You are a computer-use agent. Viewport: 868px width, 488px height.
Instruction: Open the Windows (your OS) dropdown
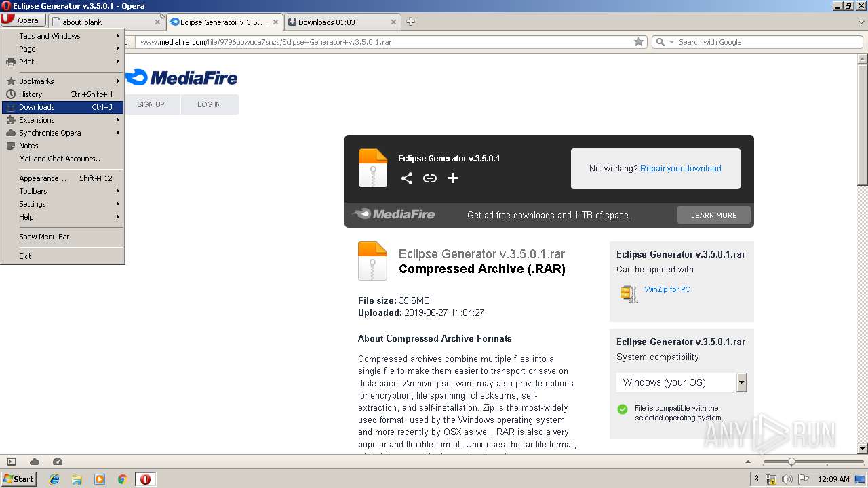(681, 382)
